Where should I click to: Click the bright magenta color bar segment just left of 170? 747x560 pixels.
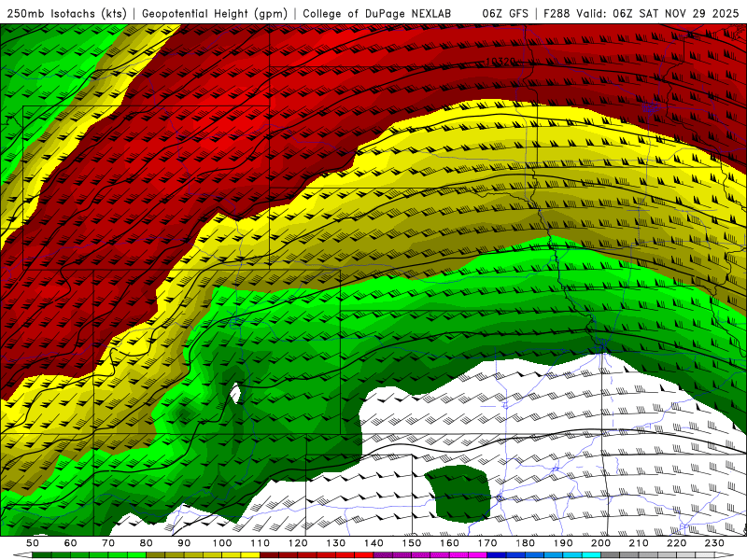(478, 555)
